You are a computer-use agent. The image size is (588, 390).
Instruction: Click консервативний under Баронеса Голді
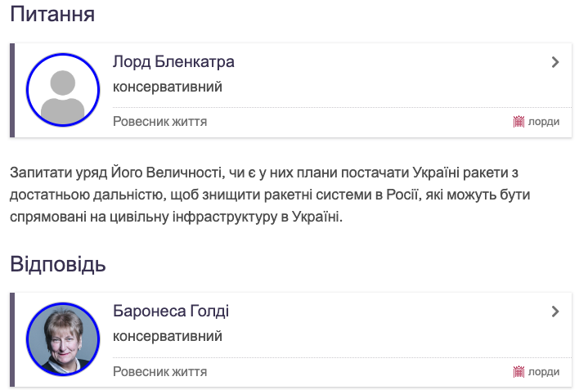pos(168,336)
